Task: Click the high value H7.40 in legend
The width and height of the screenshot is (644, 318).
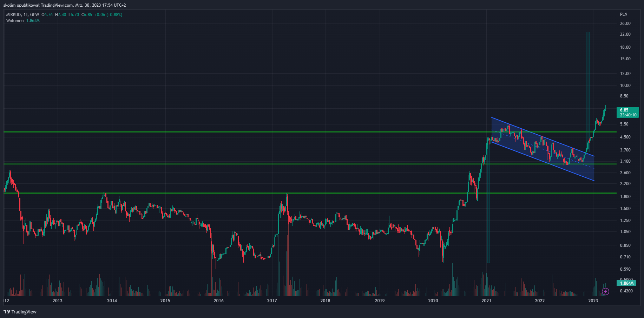Action: click(60, 15)
